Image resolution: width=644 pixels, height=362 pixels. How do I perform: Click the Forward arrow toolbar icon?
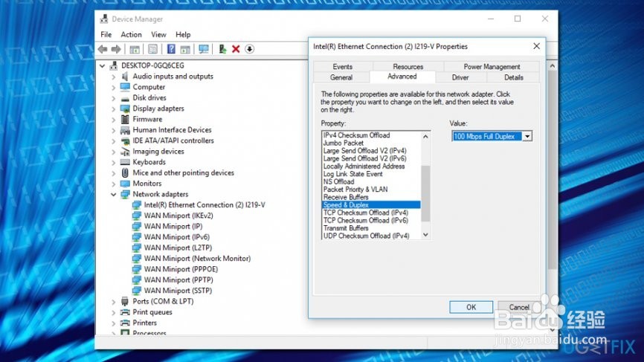[116, 49]
